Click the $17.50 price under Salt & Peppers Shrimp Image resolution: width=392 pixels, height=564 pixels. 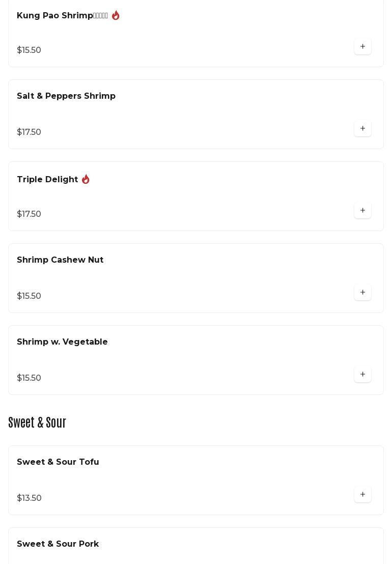coord(29,132)
